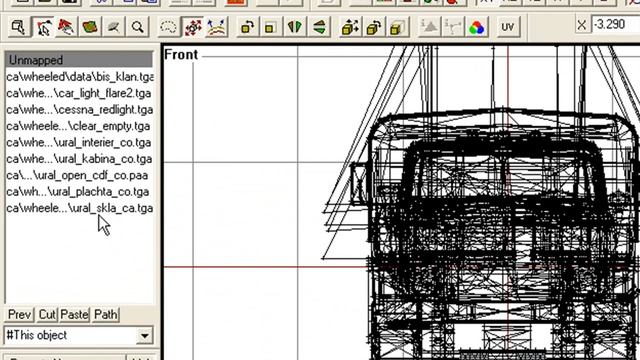Toggle the X axis lock button
Viewport: 640px width, 360px height.
(x=582, y=25)
